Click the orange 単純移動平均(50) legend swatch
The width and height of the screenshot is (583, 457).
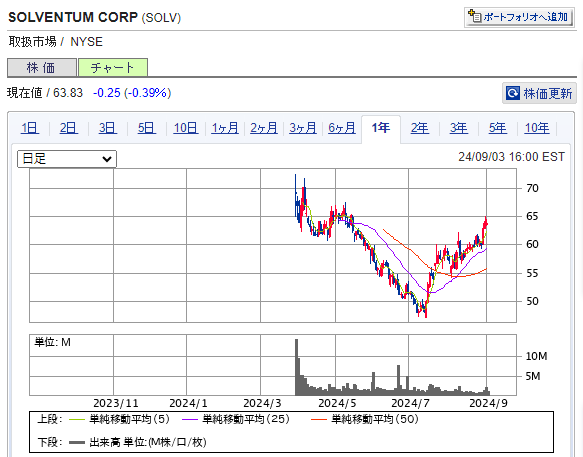(319, 420)
